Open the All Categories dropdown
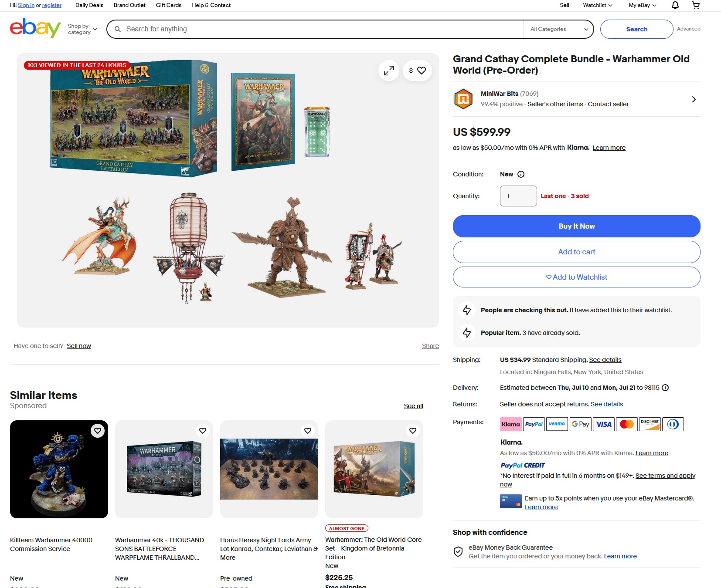 [x=559, y=29]
